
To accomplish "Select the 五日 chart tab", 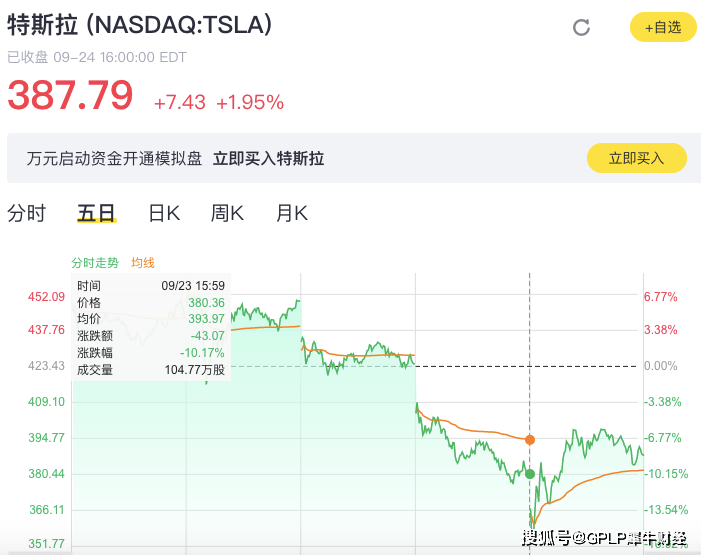I will [97, 213].
